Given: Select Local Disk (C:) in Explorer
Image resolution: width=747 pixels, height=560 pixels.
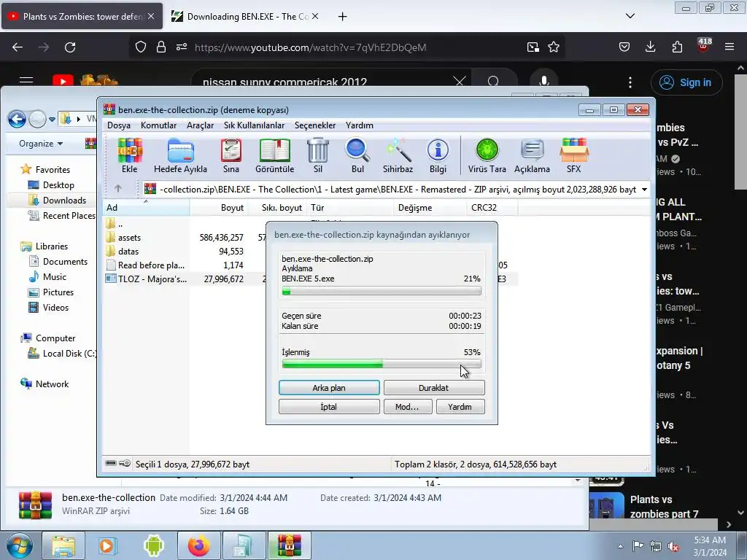Looking at the screenshot, I should coord(62,354).
